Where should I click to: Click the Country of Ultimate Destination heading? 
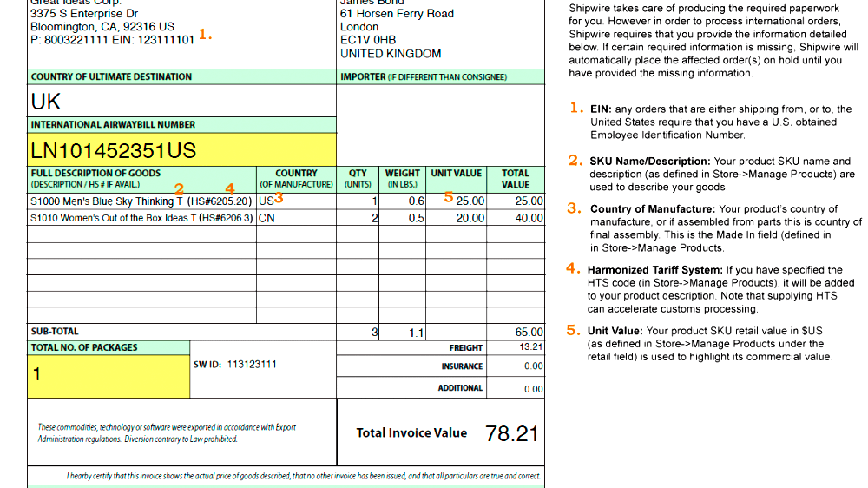[x=111, y=77]
